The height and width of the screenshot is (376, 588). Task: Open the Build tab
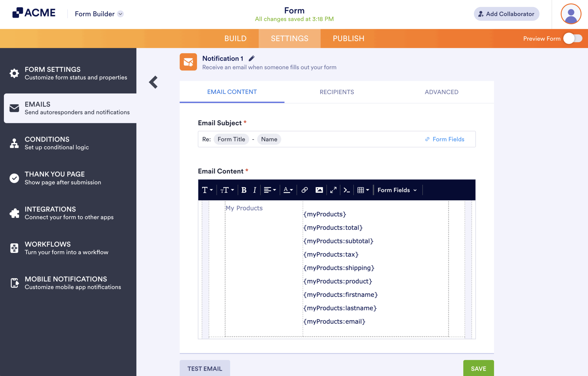(x=235, y=38)
